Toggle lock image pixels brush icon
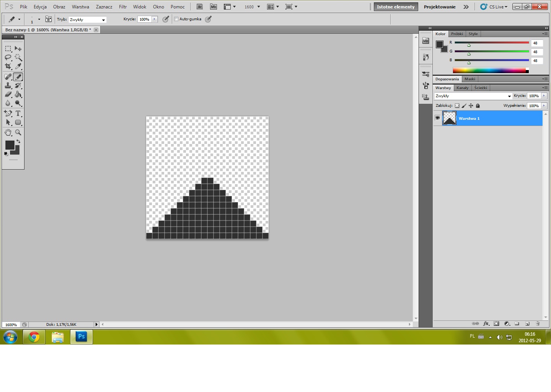 tap(464, 106)
